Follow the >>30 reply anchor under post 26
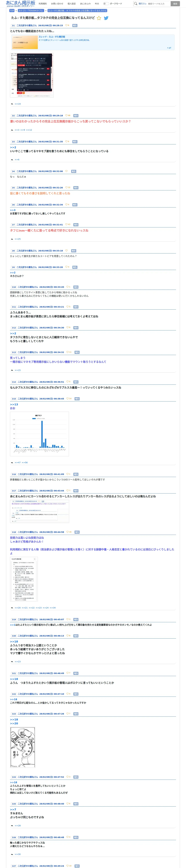186x868 pixels. (x=18, y=854)
